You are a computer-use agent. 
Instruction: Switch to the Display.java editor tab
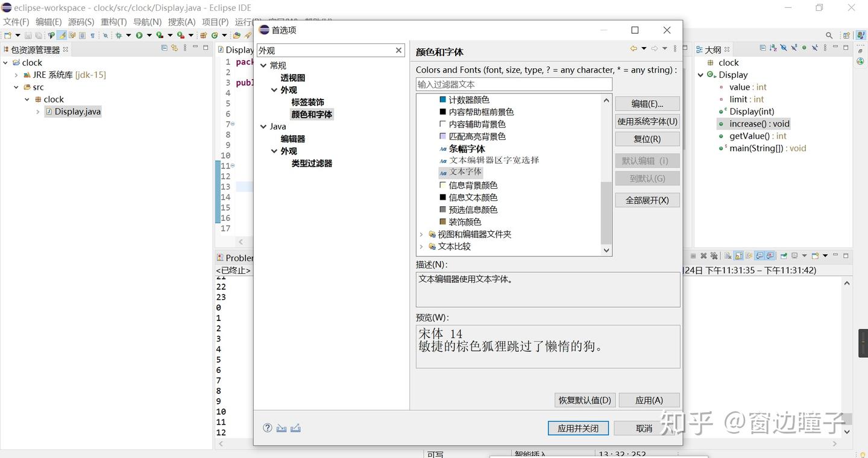pos(240,49)
